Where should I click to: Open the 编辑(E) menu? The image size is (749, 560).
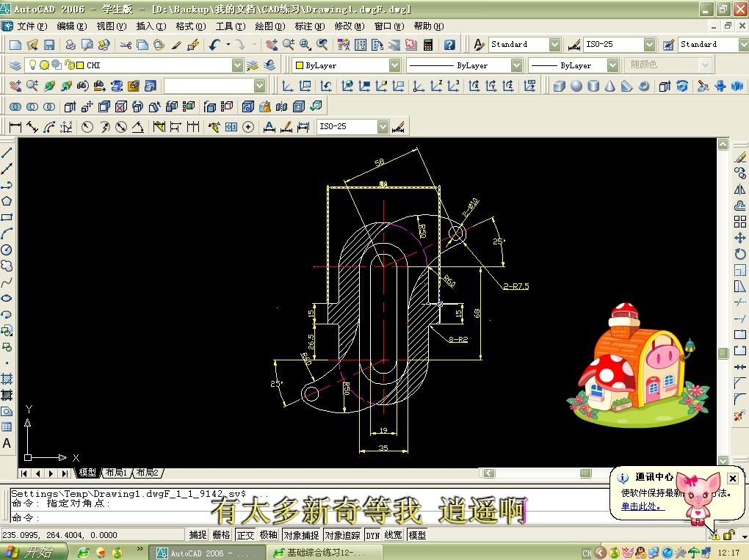click(72, 26)
